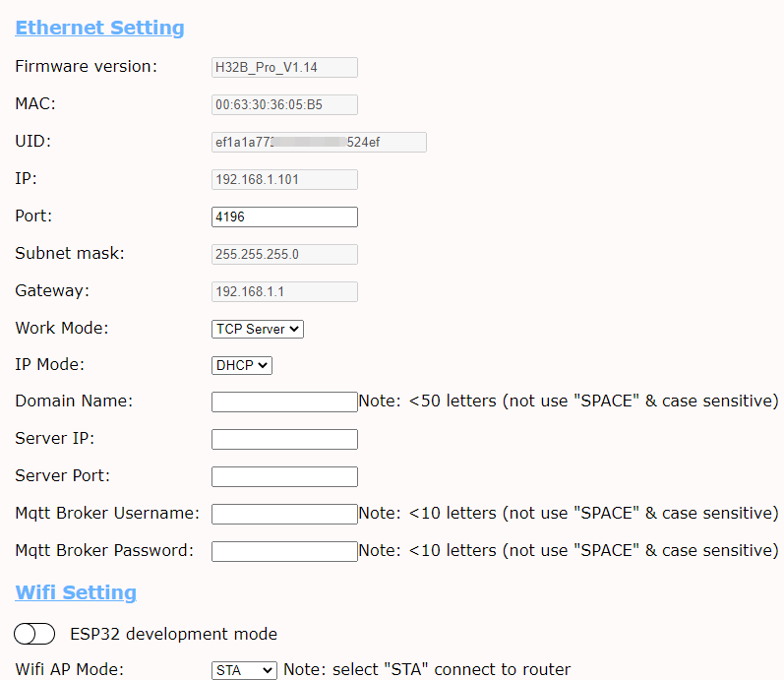The height and width of the screenshot is (680, 784).
Task: Expand the Wifi AP Mode dropdown
Action: [245, 670]
